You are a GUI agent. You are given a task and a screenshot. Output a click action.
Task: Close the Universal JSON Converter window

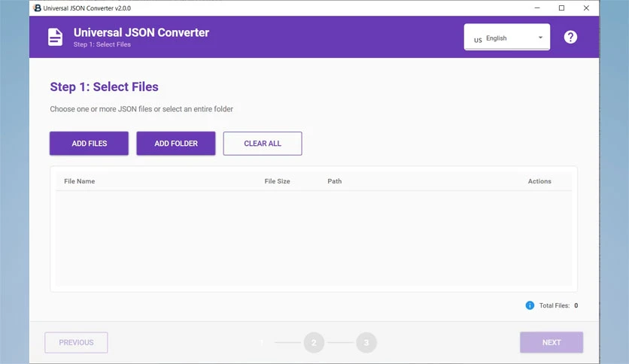586,8
